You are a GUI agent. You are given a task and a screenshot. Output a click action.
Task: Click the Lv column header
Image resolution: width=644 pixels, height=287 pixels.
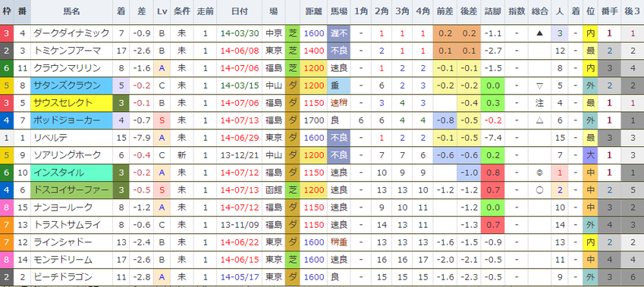click(x=162, y=11)
